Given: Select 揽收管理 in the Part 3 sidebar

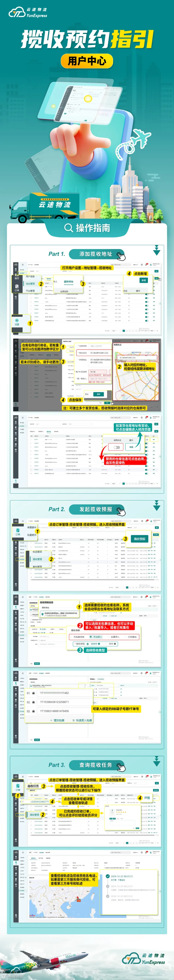Looking at the screenshot, I should pyautogui.click(x=34, y=815).
